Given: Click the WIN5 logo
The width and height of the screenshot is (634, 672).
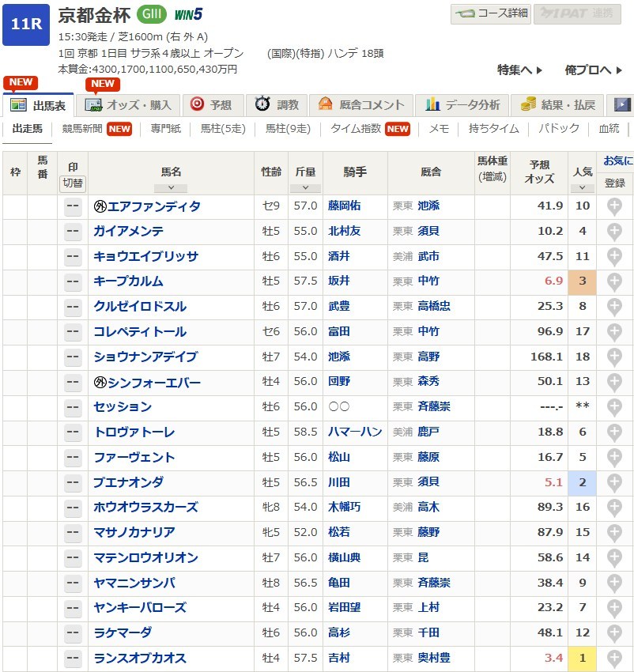Looking at the screenshot, I should (188, 14).
